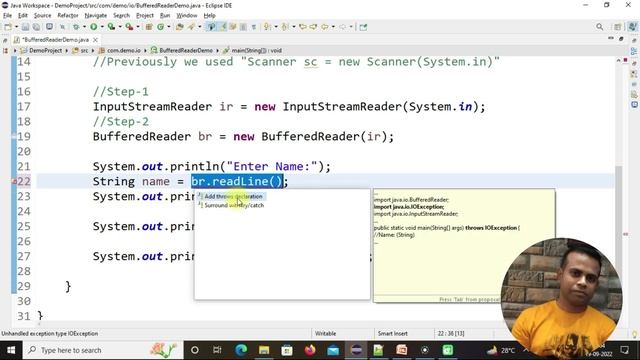Open the Windows Start menu
The width and height of the screenshot is (640, 360).
coord(11,350)
